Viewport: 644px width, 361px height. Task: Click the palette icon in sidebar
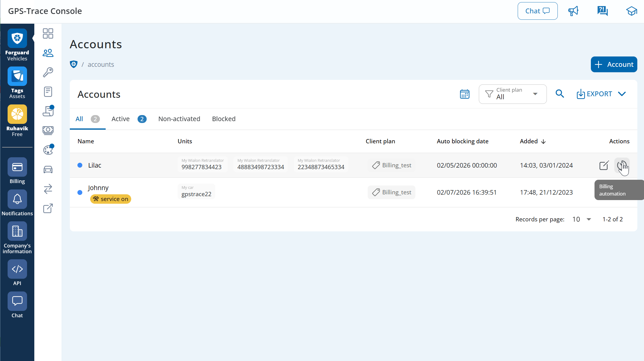48,150
